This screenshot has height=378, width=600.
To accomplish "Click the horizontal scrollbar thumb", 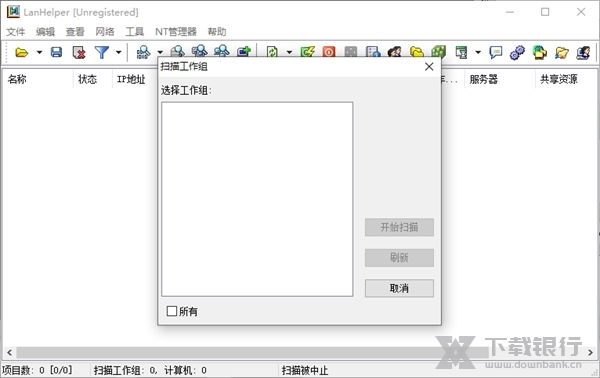I will pos(253,352).
